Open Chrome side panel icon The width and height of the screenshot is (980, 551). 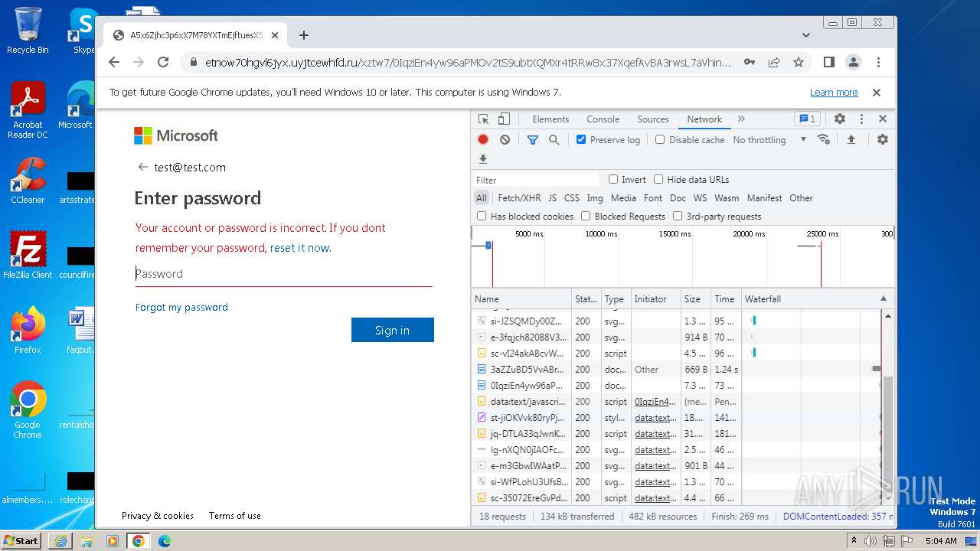click(x=828, y=62)
